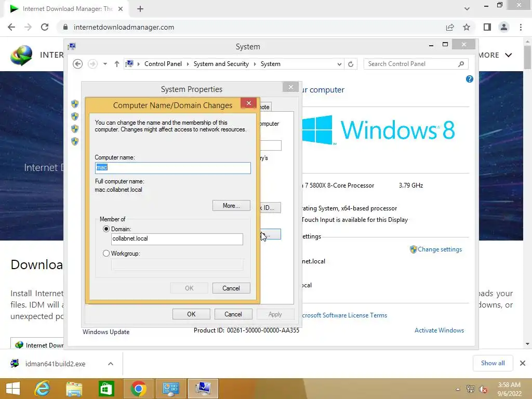Select the Workgroup radio button
The width and height of the screenshot is (532, 399).
click(106, 254)
